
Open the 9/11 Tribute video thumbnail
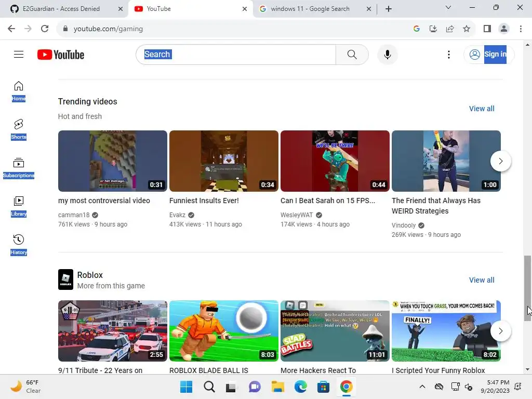click(x=113, y=331)
